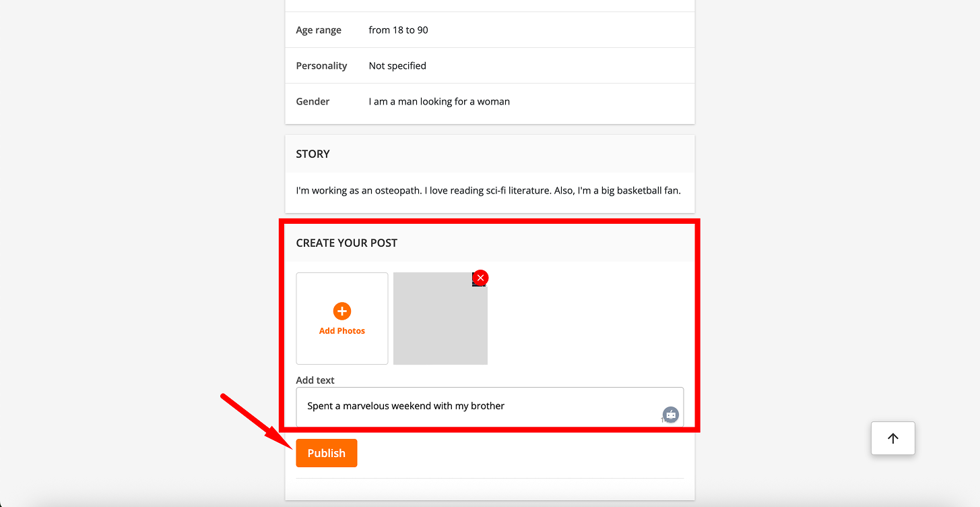
Task: Click the Personality row showing Not specified
Action: point(397,65)
